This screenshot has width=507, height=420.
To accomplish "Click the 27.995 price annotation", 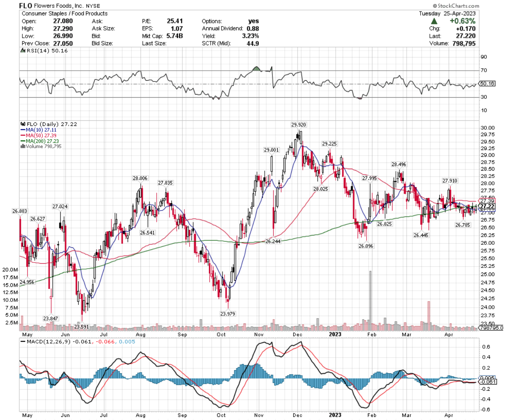I will click(370, 178).
